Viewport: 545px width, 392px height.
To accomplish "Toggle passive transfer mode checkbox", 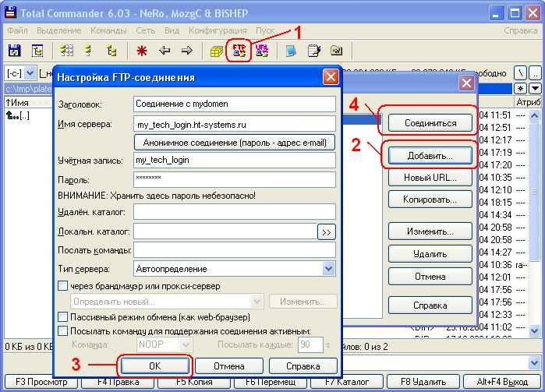I will (x=63, y=317).
